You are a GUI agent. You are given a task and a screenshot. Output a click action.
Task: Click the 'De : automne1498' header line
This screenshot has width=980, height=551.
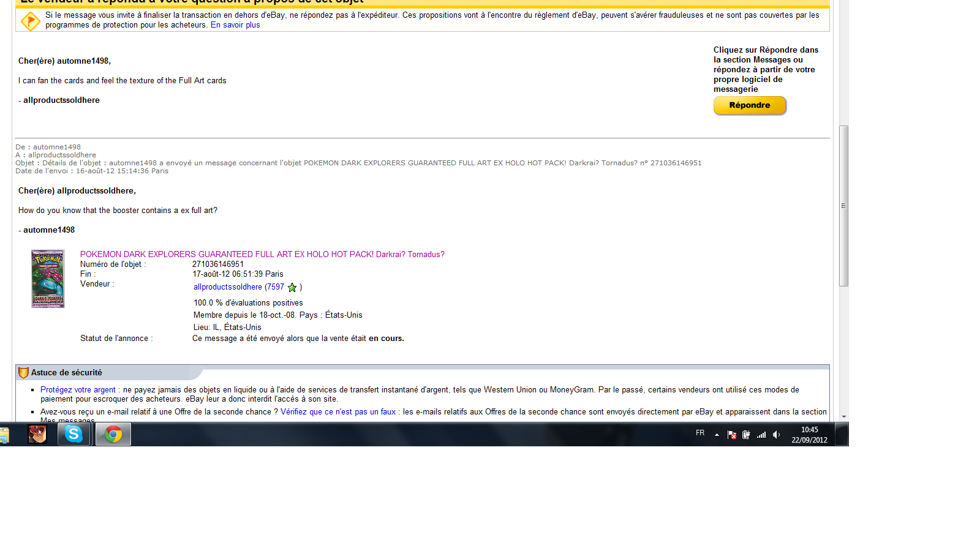point(48,147)
